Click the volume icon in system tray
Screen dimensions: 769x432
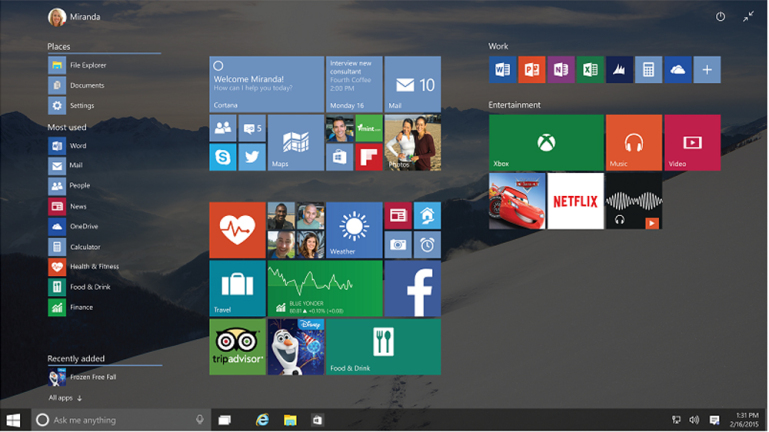[x=694, y=420]
